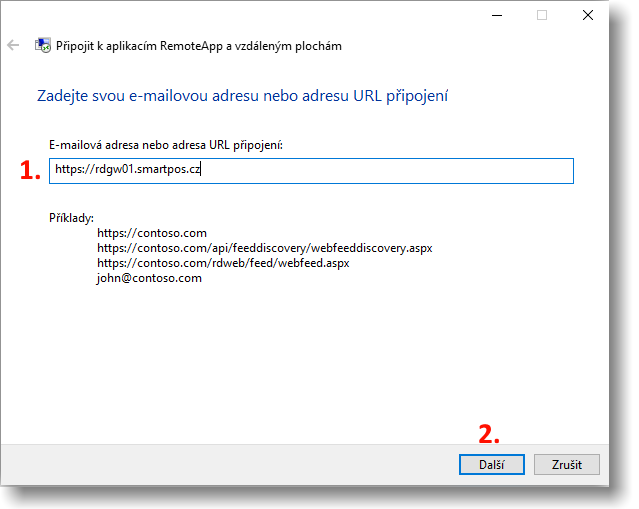Cancel the wizard with the Zrušit button
This screenshot has width=639, height=509.
click(x=566, y=465)
